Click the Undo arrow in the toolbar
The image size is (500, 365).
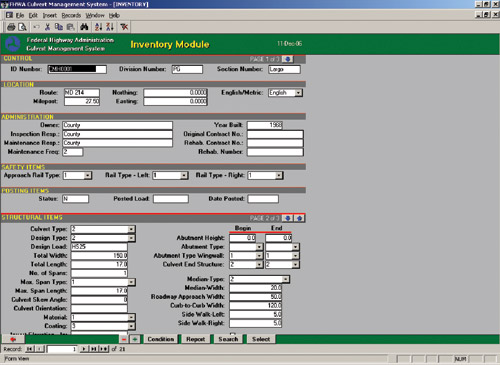click(36, 27)
